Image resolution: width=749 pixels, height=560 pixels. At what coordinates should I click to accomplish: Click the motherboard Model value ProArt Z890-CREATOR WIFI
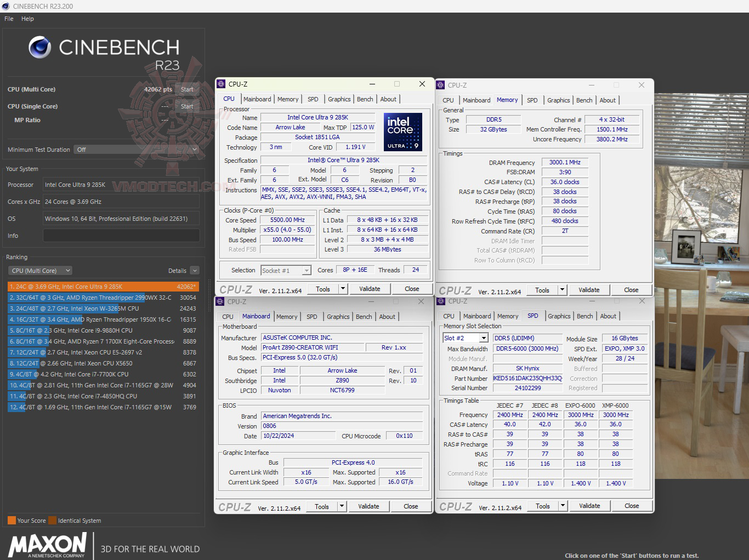pyautogui.click(x=313, y=347)
